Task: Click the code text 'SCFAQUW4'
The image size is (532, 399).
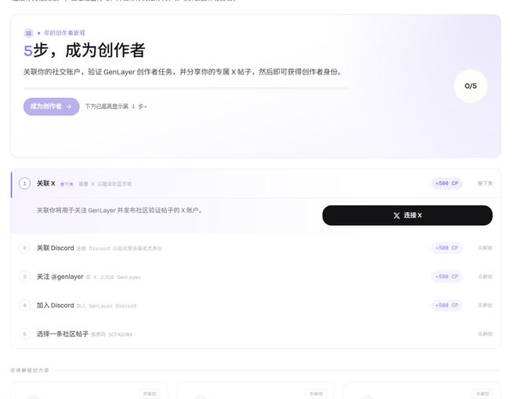Action: pyautogui.click(x=121, y=335)
